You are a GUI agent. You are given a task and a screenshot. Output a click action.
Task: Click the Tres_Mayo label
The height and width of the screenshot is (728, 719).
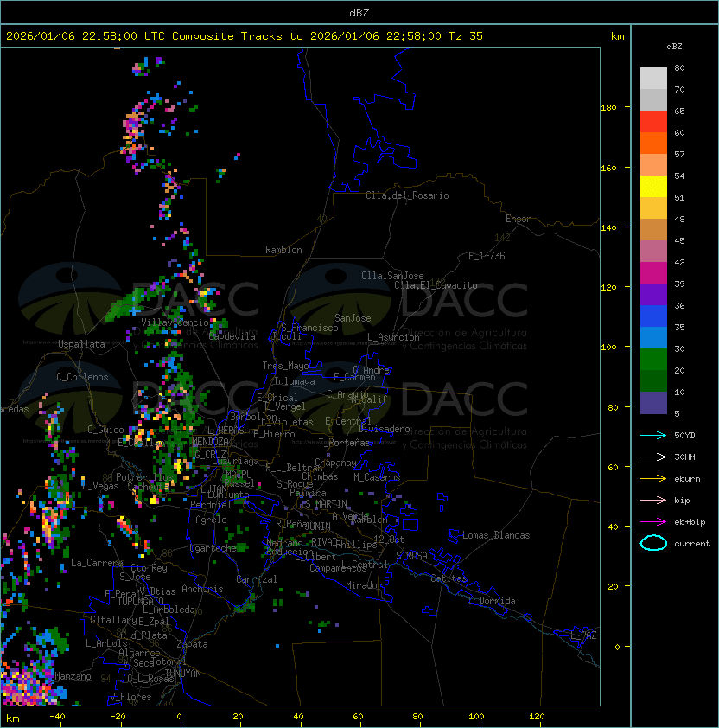tap(285, 366)
